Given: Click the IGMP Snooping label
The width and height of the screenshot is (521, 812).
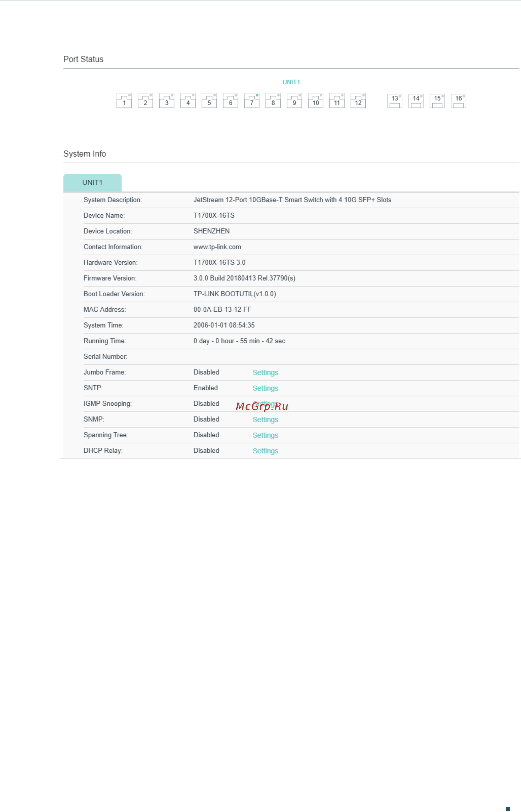Looking at the screenshot, I should [107, 404].
